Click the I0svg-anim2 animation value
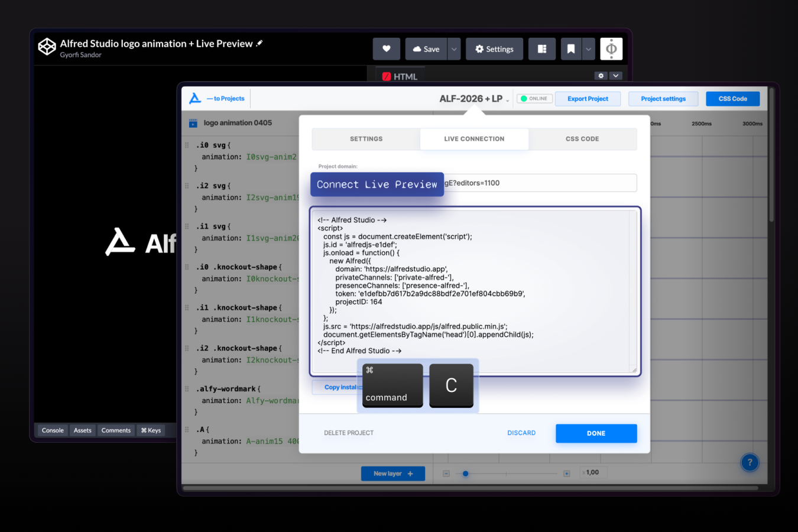Viewport: 798px width, 532px height. tap(271, 157)
